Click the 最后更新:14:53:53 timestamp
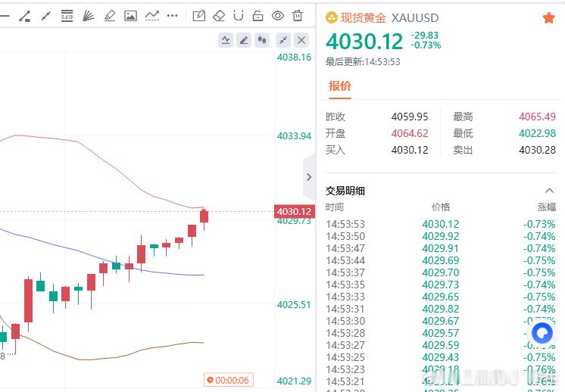565x392 pixels. pyautogui.click(x=363, y=62)
